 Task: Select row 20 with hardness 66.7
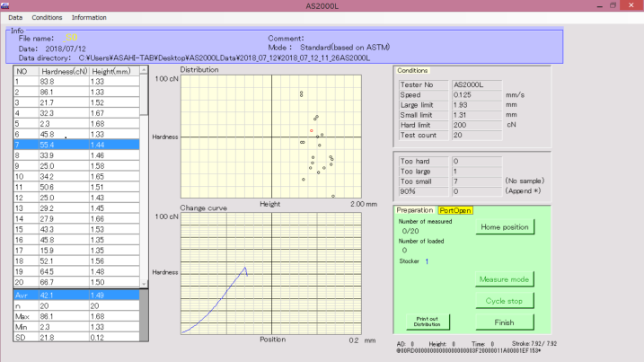point(76,282)
